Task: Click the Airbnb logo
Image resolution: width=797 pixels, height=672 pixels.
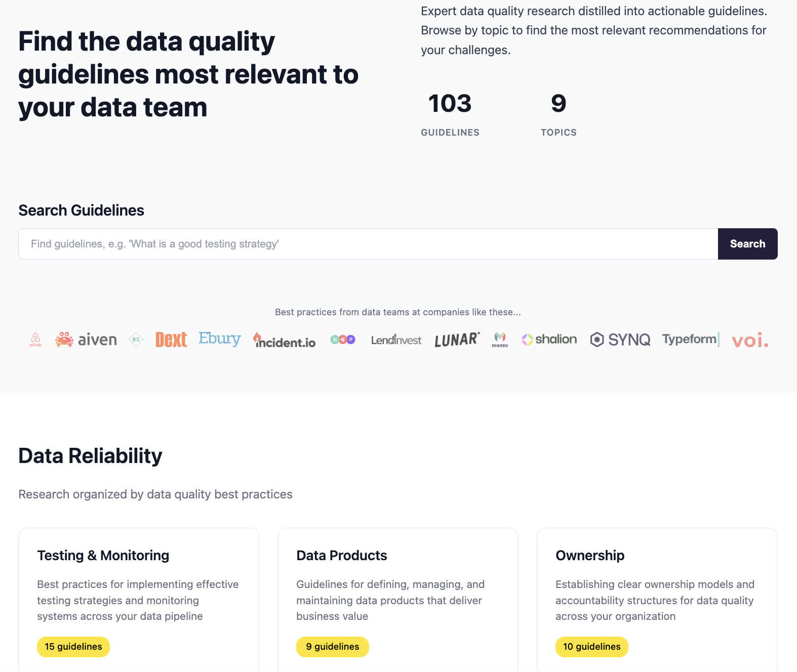Action: [x=35, y=340]
